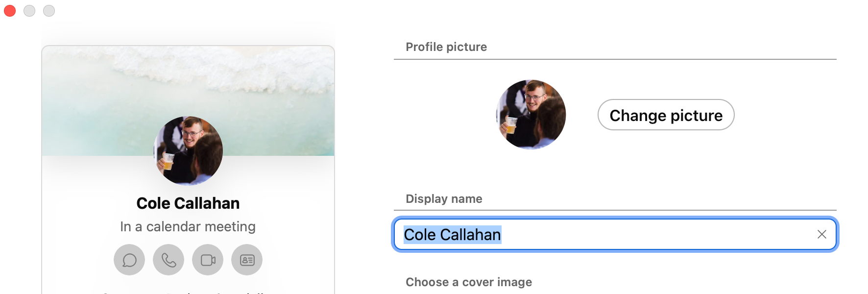Click the round profile photo beside Change picture
The image size is (868, 294).
[x=531, y=115]
